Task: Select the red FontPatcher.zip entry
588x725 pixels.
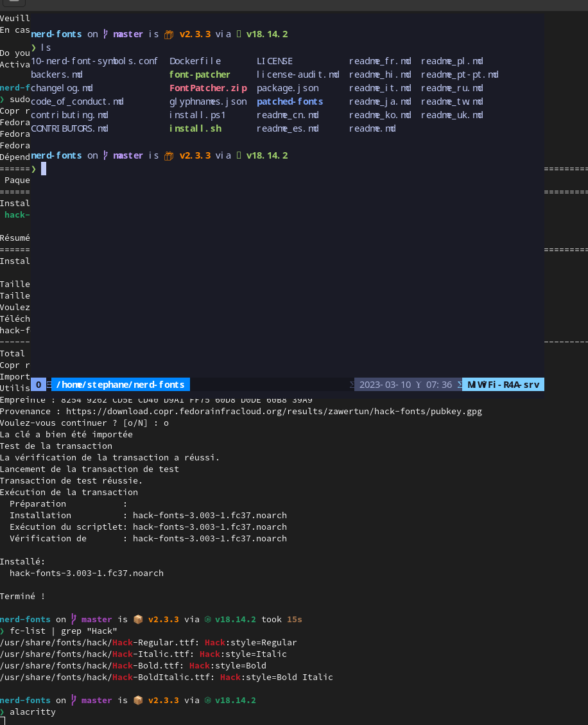Action: [x=208, y=88]
